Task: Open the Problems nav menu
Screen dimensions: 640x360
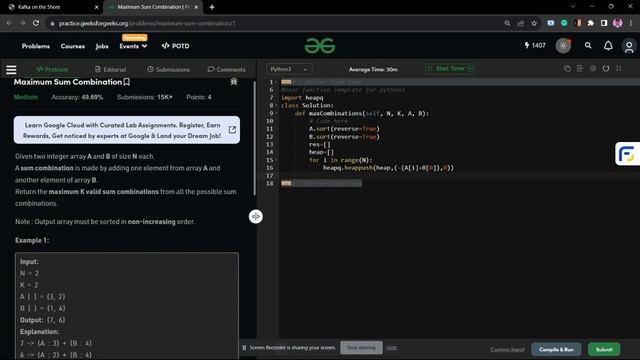Action: click(36, 46)
